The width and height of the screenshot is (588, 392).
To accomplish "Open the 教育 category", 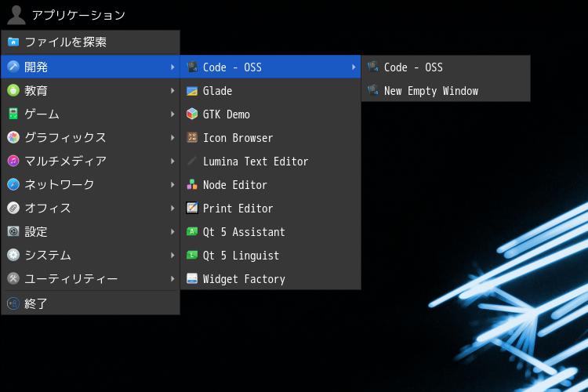I will pyautogui.click(x=90, y=90).
